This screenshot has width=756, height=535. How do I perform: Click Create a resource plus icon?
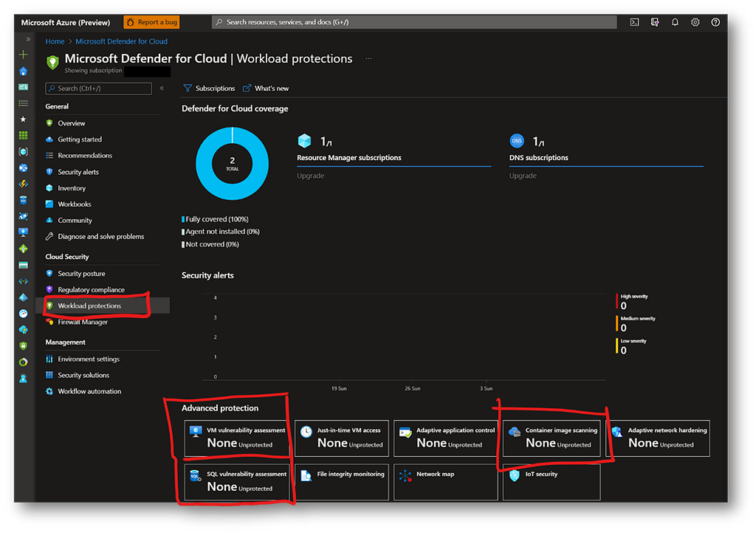click(x=23, y=55)
